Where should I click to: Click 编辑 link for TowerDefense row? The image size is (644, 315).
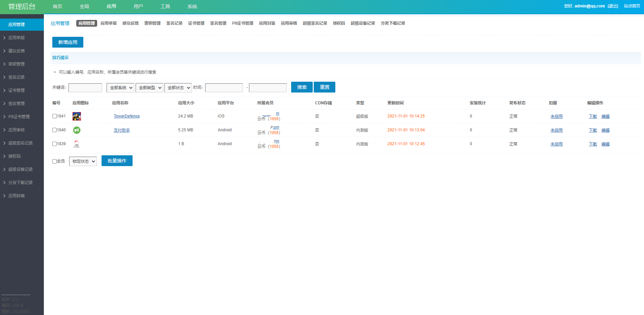pyautogui.click(x=605, y=116)
